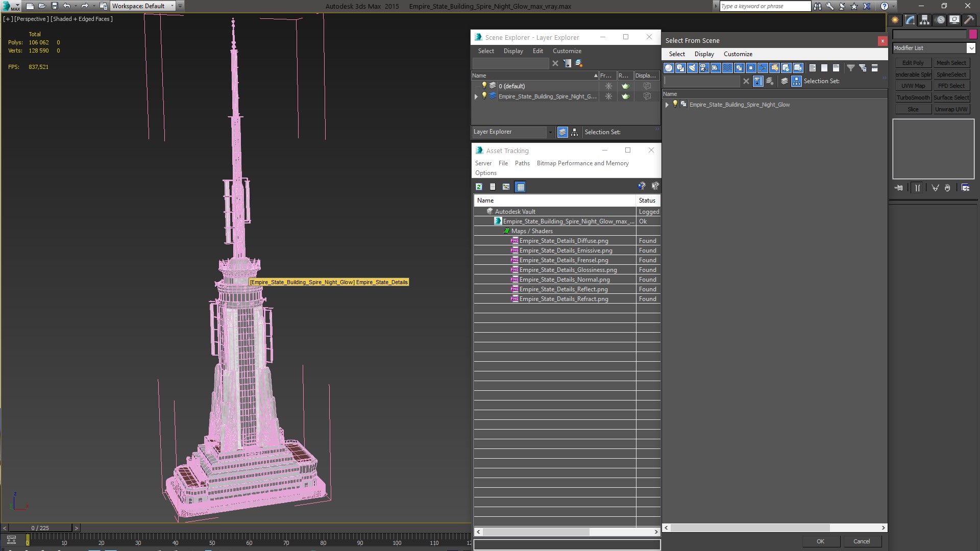The width and height of the screenshot is (980, 551).
Task: Click Name column sort arrow in Layer Explorer
Action: (596, 76)
